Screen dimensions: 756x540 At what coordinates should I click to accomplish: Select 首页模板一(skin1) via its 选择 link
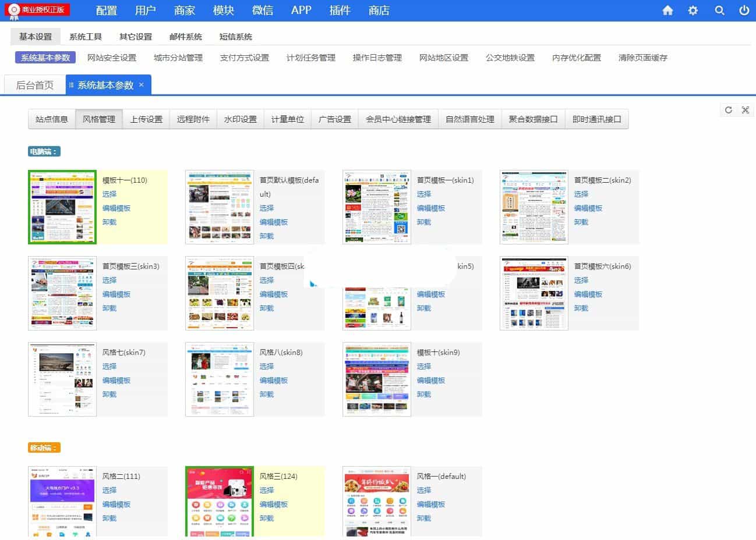click(423, 194)
